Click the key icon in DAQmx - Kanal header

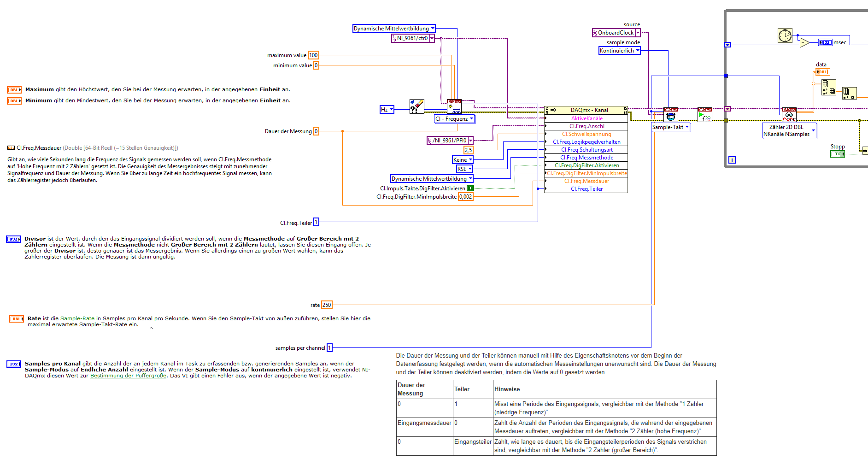553,110
